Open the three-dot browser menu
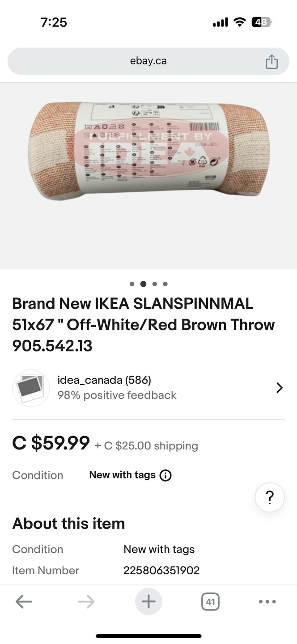Screen dimensions: 297x644 (267, 602)
